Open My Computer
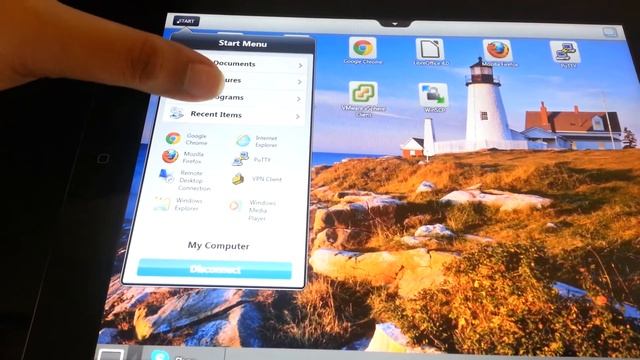This screenshot has width=640, height=360. tap(218, 246)
